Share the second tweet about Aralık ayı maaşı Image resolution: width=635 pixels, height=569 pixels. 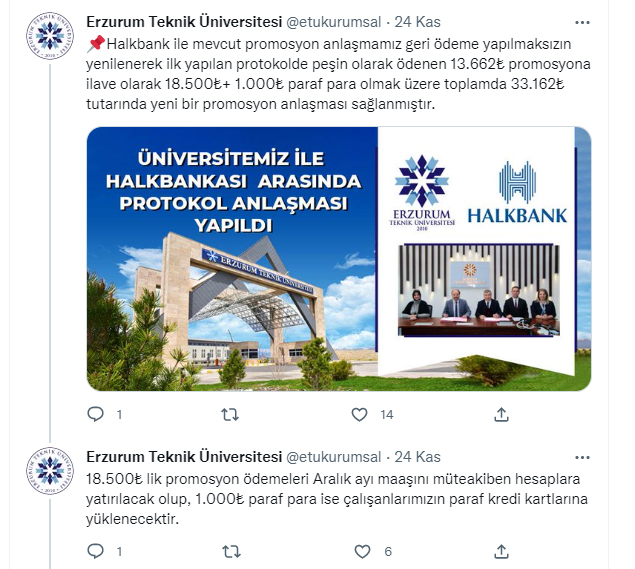[x=501, y=551]
